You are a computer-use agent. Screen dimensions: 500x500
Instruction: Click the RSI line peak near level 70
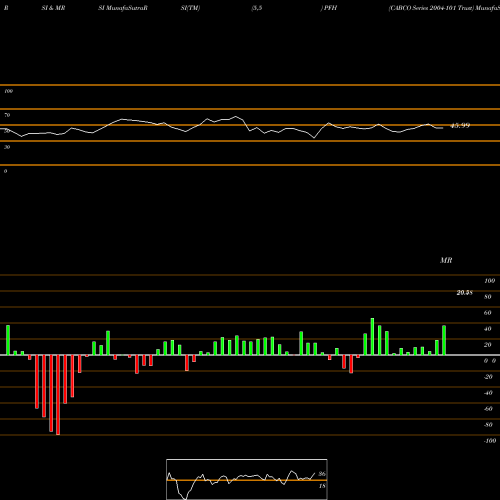pyautogui.click(x=236, y=116)
